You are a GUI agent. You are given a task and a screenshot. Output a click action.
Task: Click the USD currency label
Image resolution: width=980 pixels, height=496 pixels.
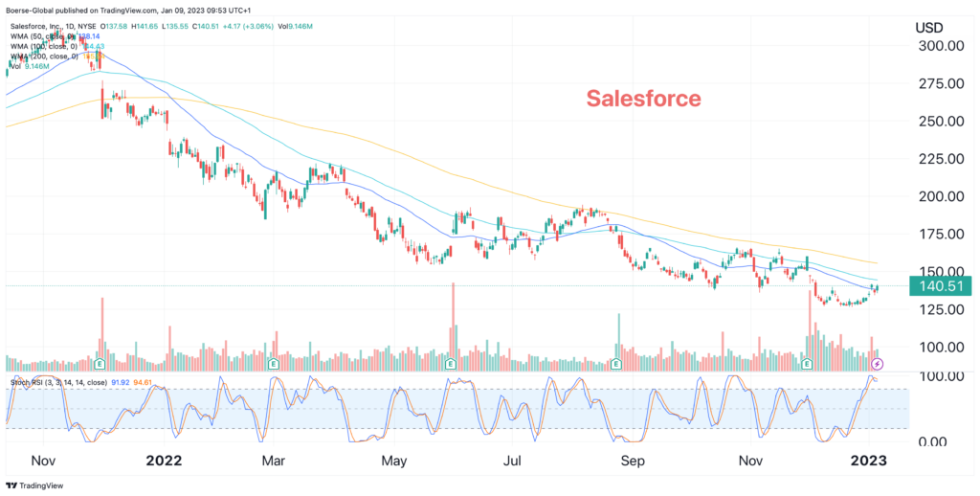(929, 28)
